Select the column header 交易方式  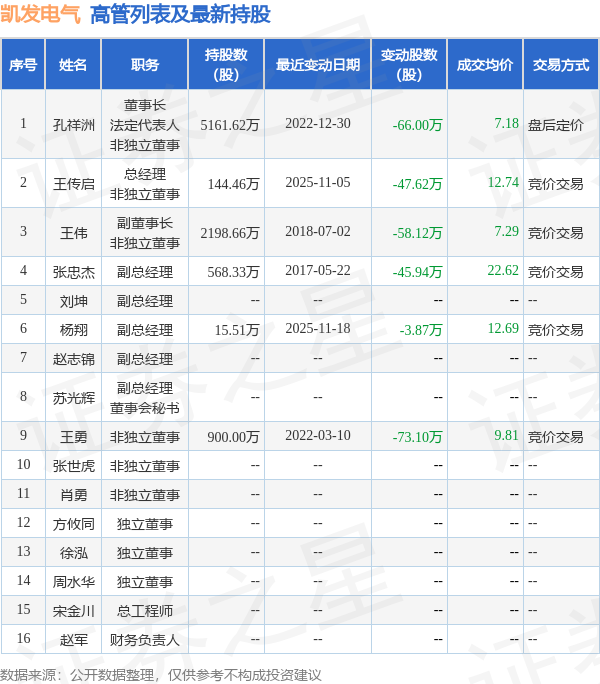tap(561, 65)
